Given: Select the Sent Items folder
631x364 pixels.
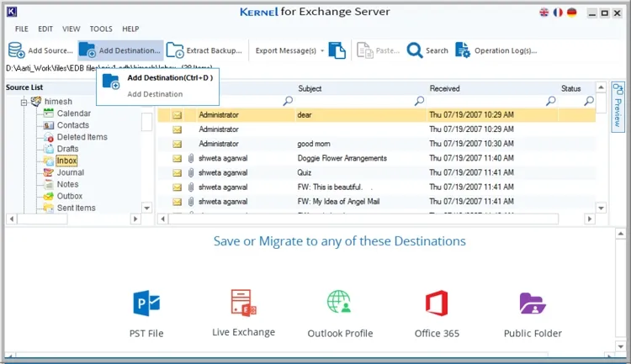Looking at the screenshot, I should [x=76, y=208].
